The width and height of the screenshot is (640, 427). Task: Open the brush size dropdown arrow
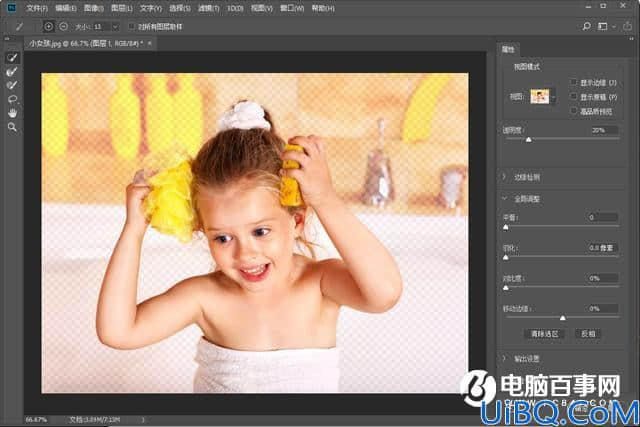tap(115, 27)
